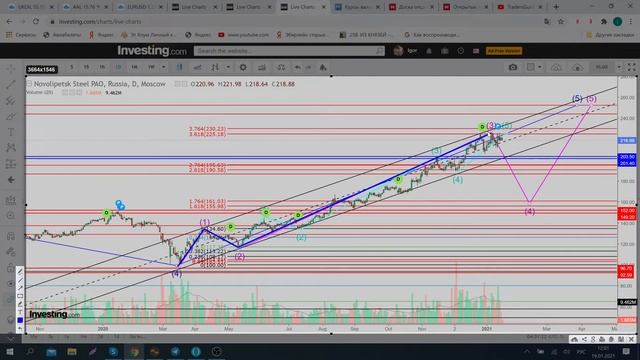
Task: Select the text T tool in snipping palette
Action: (20, 312)
